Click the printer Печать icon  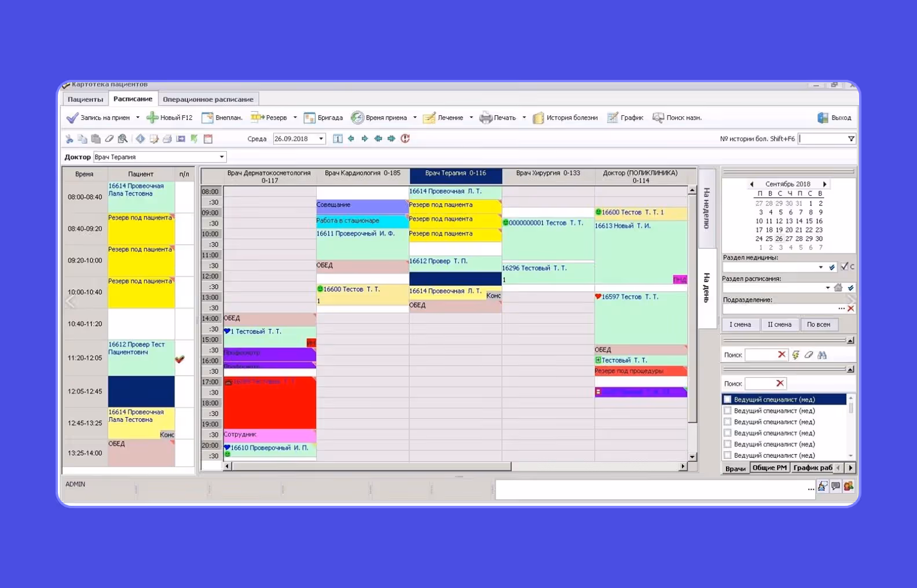[486, 117]
